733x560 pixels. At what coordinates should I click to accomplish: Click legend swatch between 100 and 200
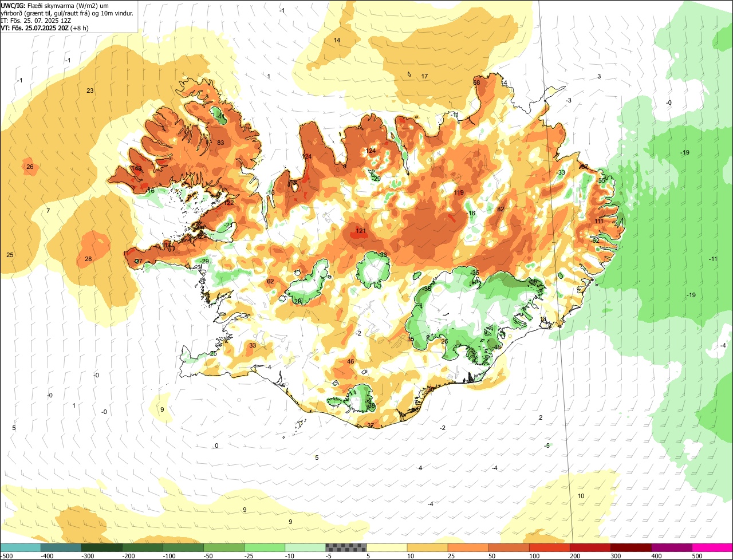click(549, 547)
